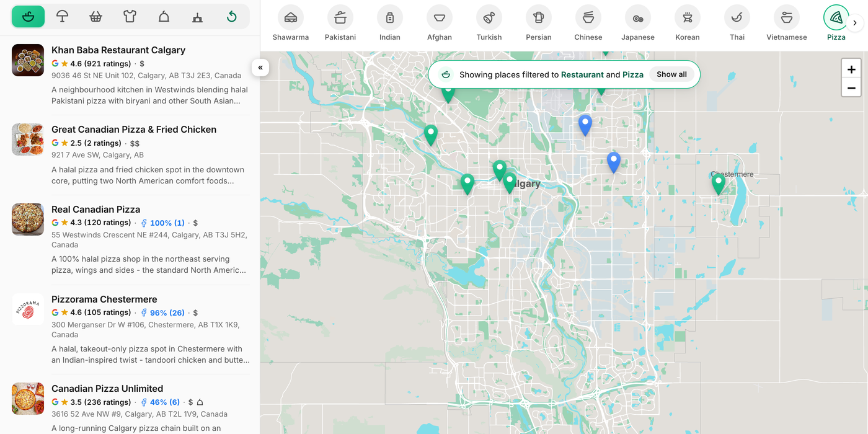Click the 3.5 (236 ratings) Google rating

[91, 402]
